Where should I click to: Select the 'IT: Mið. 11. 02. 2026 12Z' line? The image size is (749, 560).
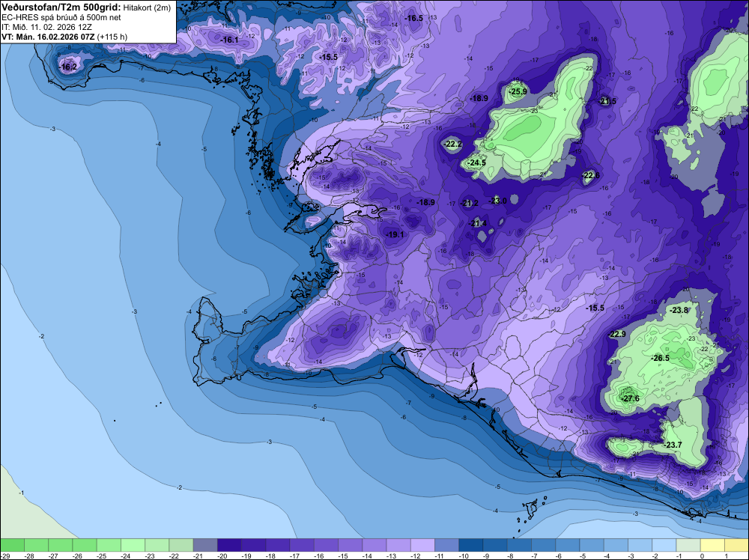[x=46, y=27]
